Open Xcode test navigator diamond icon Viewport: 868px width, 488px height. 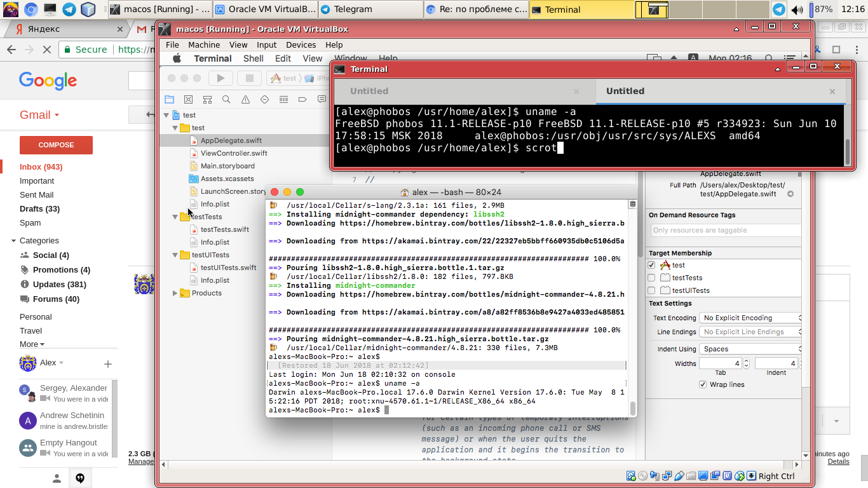(265, 100)
